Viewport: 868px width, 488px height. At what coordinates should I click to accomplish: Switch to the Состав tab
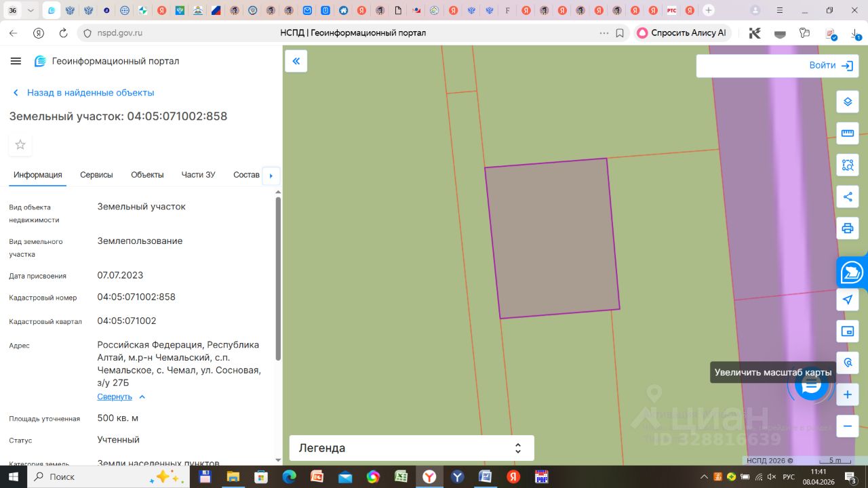[x=246, y=174]
